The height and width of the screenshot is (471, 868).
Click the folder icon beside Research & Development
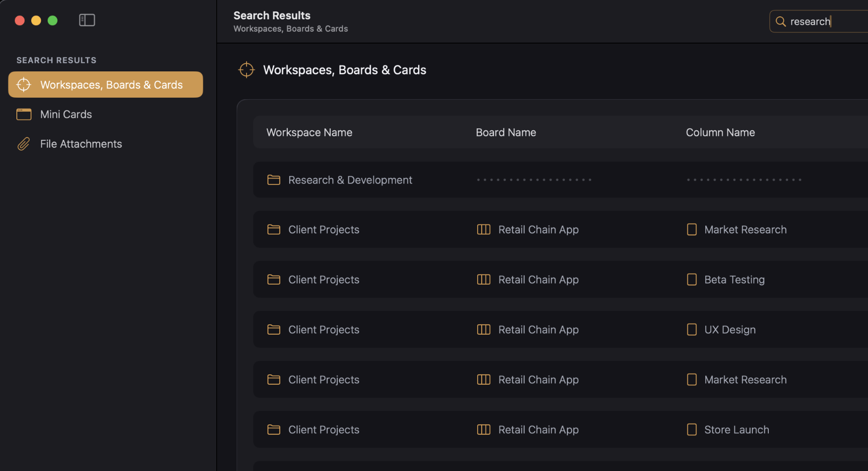273,179
